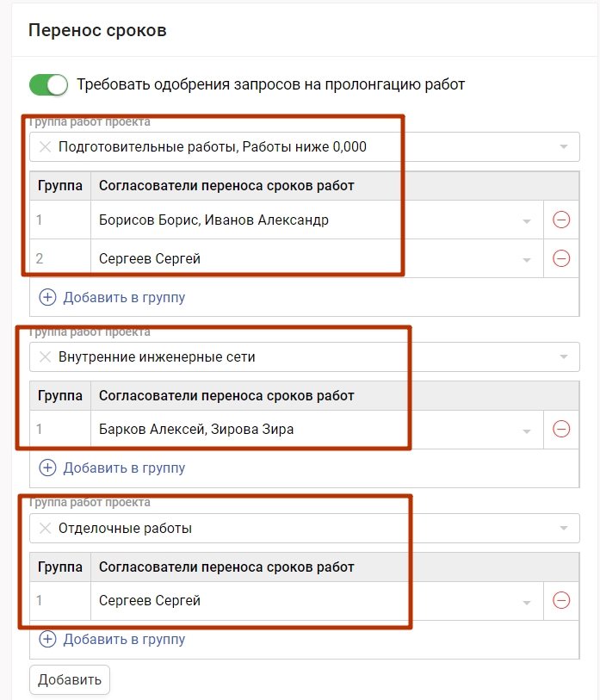Expand the Внутренние инженерные сети dropdown

564,356
